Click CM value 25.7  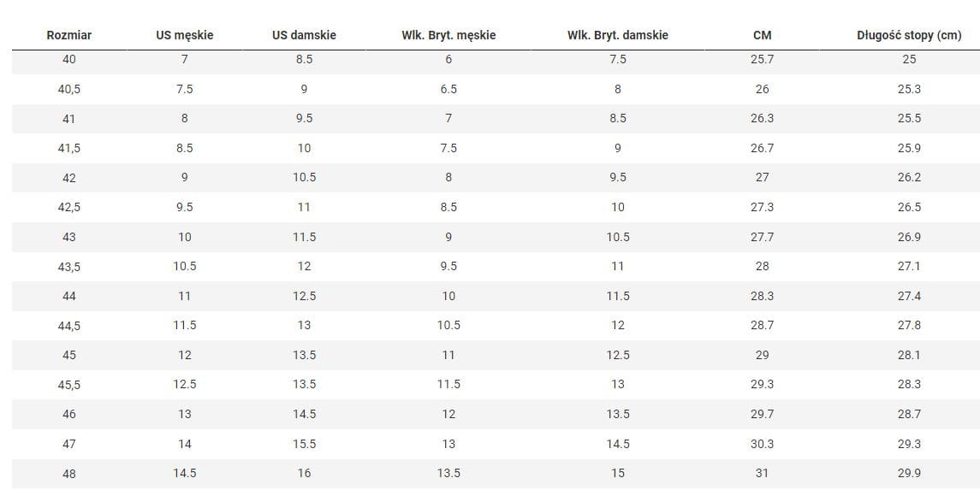click(762, 59)
